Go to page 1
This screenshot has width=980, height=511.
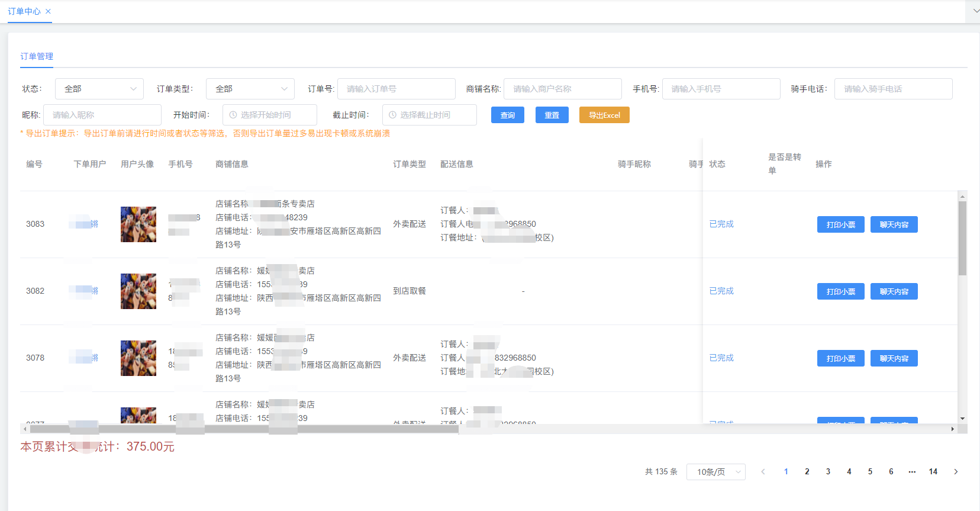point(786,472)
